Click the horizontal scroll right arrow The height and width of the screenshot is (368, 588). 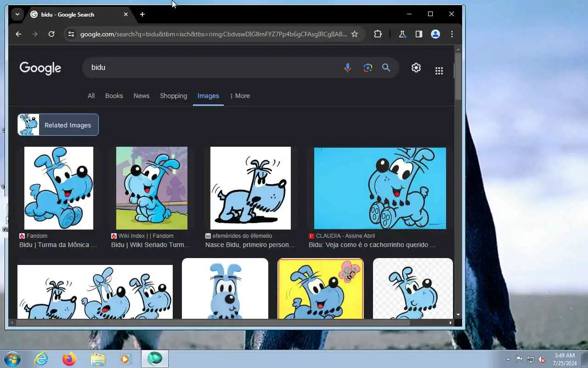point(451,323)
